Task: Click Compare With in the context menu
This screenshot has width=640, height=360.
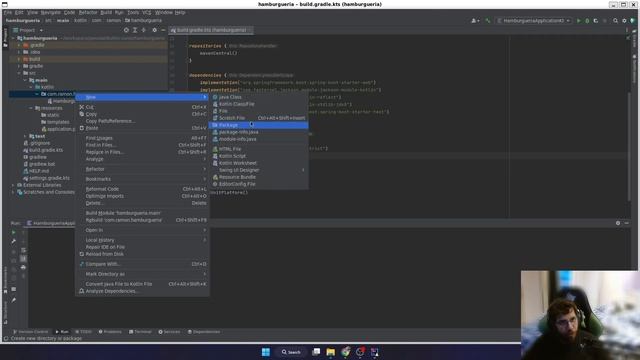Action: pyautogui.click(x=142, y=264)
